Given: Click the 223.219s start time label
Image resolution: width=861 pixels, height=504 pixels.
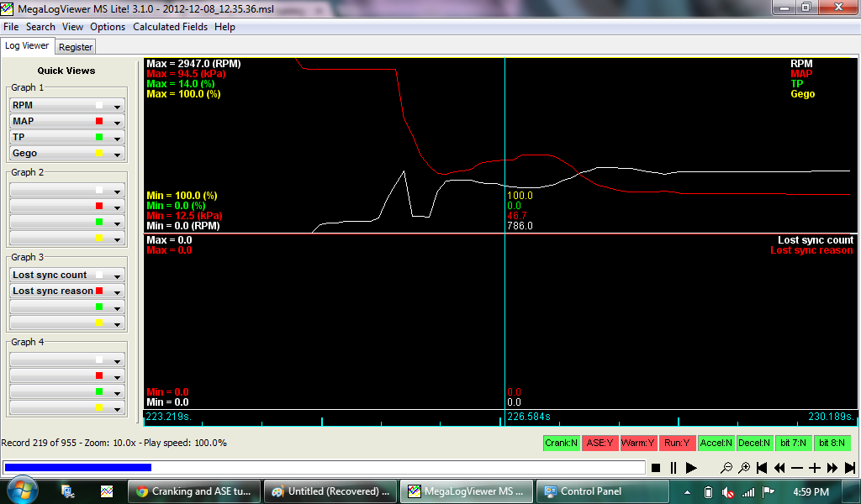Looking at the screenshot, I should (168, 417).
